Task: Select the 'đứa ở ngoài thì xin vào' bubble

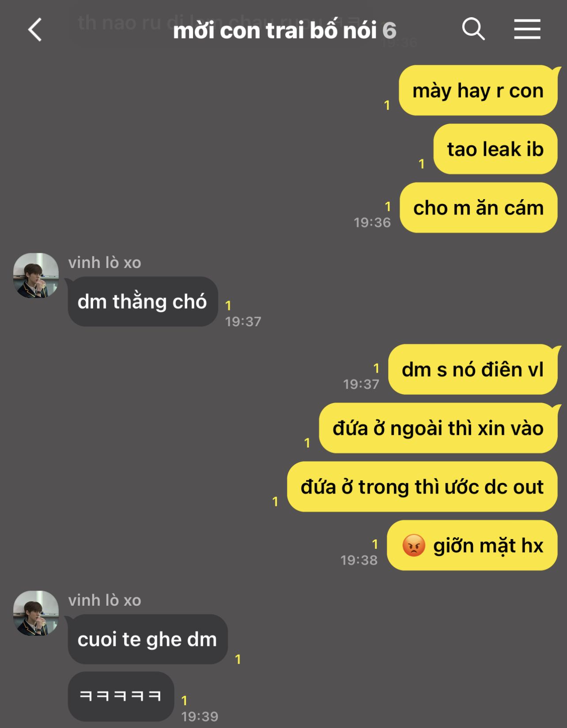Action: point(438,428)
